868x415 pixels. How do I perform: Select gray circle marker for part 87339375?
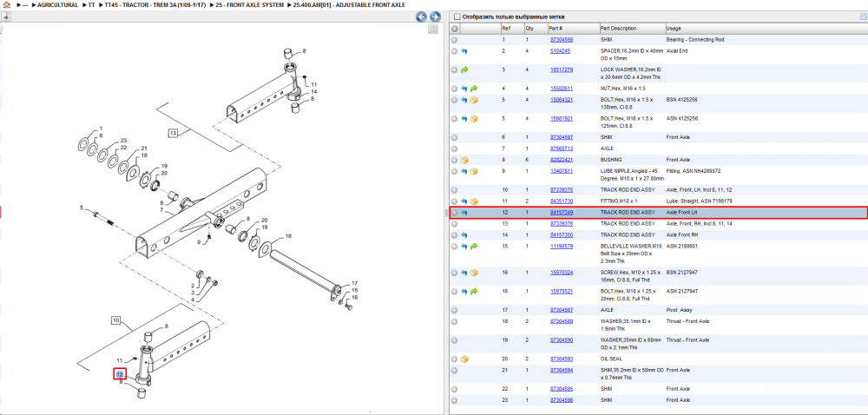coord(455,190)
